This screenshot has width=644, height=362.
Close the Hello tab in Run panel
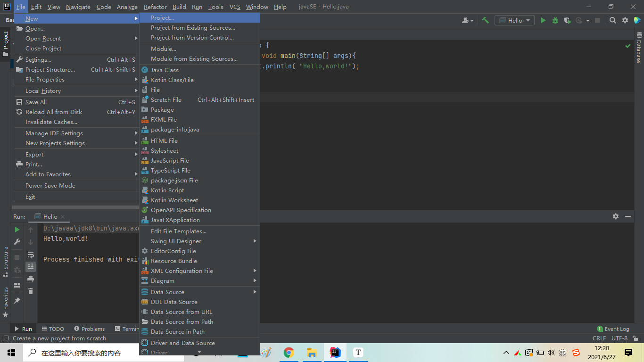tap(63, 217)
